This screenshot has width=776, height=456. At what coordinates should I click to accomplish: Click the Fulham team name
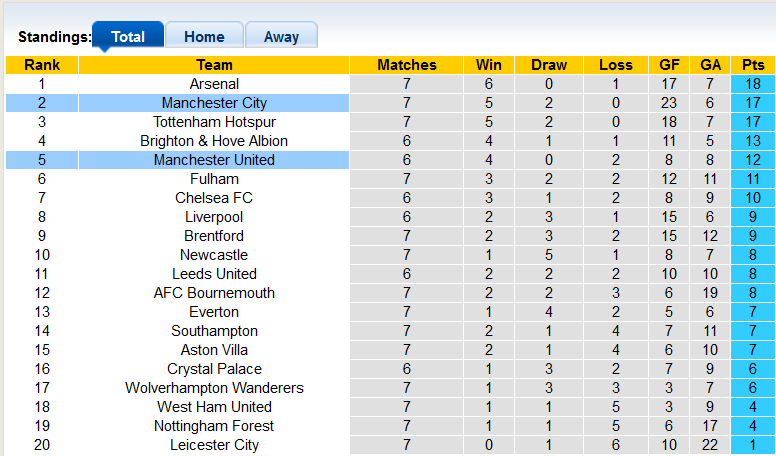214,179
